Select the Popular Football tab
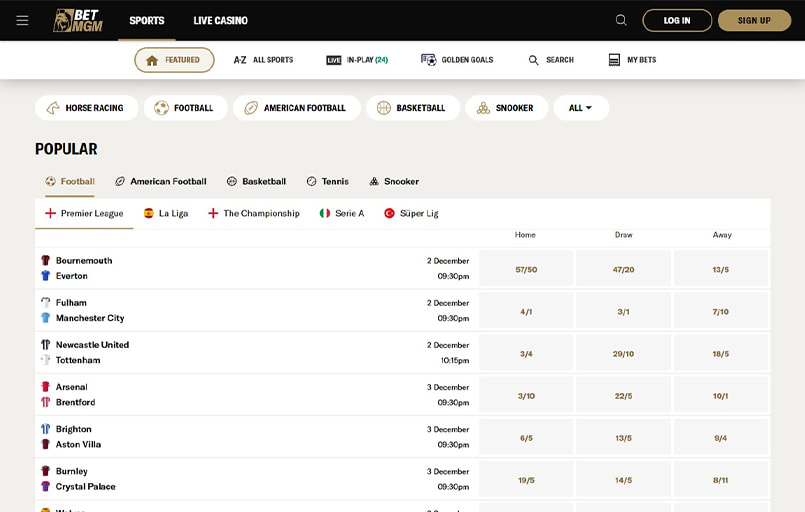Image resolution: width=805 pixels, height=512 pixels. [70, 181]
